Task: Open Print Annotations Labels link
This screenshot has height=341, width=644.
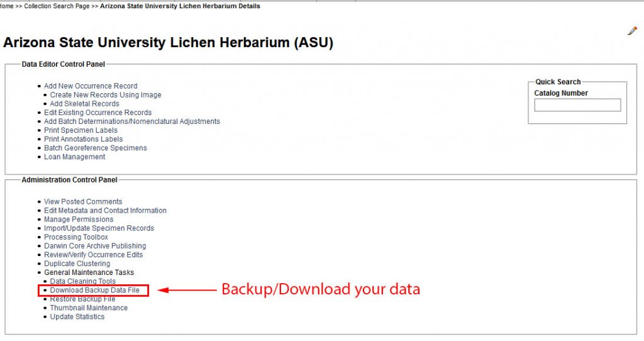Action: point(84,139)
